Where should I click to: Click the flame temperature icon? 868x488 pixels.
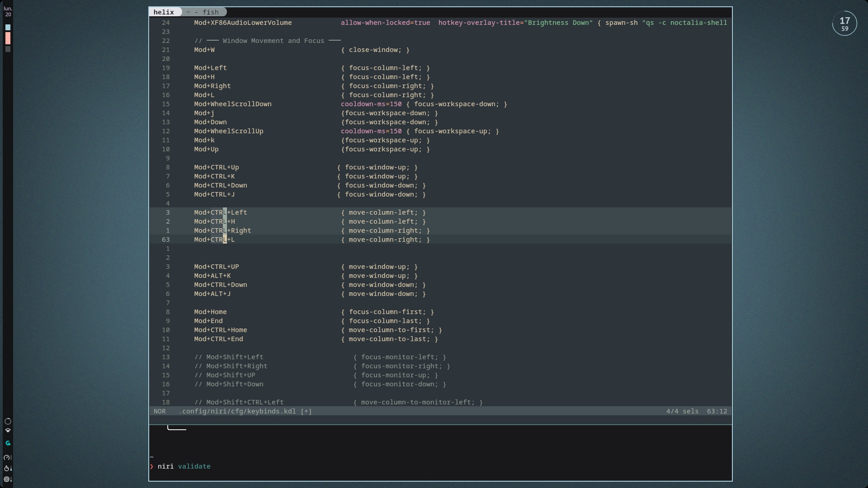point(7,469)
